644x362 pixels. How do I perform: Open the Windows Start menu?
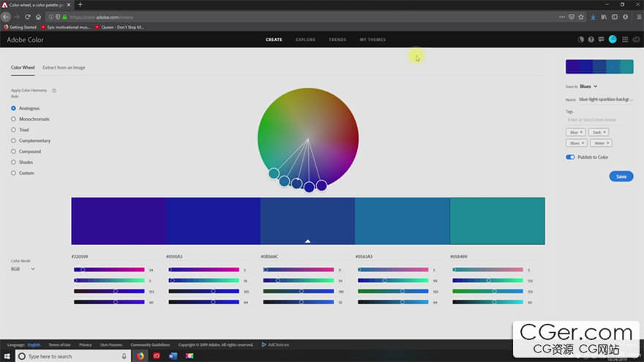(x=7, y=356)
